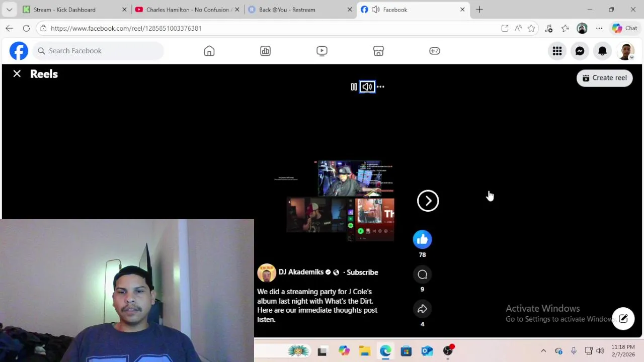Screen dimensions: 644x362
Task: Expand the browser tab search dropdown
Action: tap(9, 10)
